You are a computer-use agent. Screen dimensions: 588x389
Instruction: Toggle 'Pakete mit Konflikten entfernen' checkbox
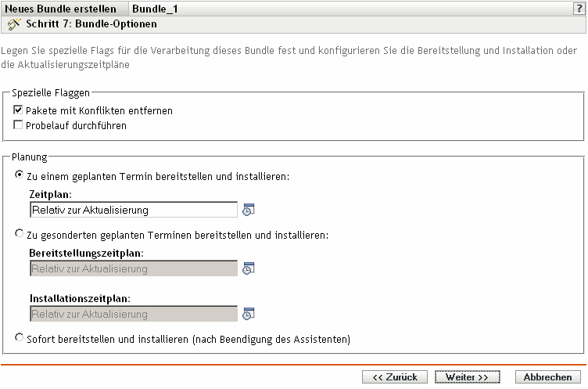18,111
